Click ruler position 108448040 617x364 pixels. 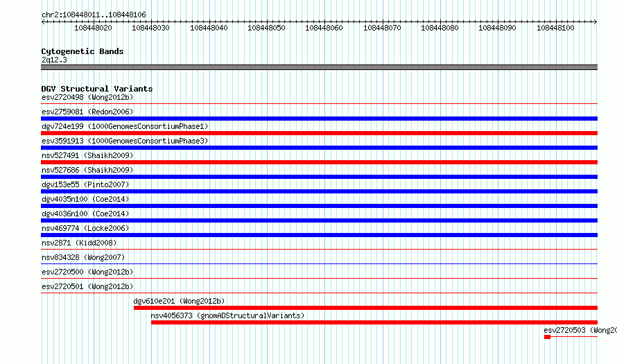tap(209, 28)
